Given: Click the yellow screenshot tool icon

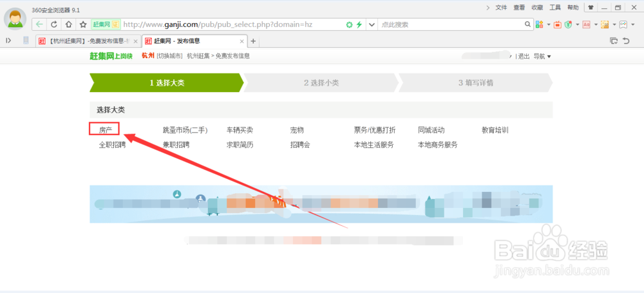Looking at the screenshot, I should (605, 24).
